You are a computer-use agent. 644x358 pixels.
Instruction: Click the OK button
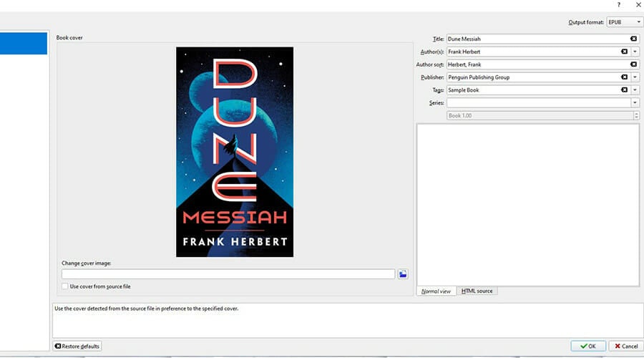click(x=588, y=346)
